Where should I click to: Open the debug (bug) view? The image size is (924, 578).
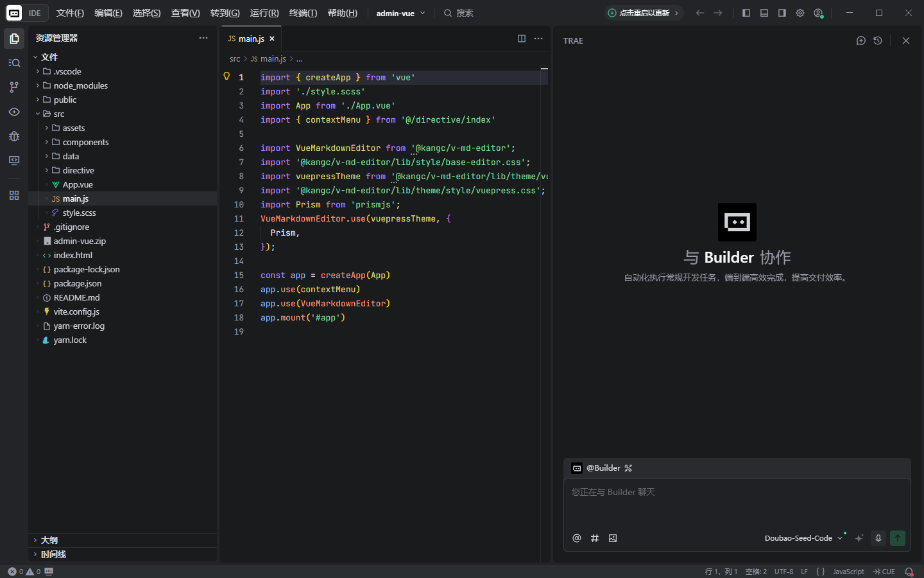click(14, 136)
